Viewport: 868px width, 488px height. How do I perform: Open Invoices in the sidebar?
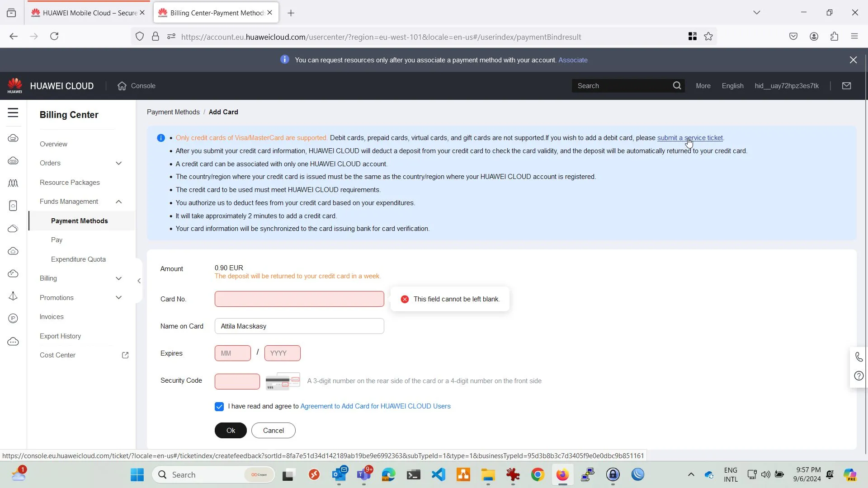[52, 317]
